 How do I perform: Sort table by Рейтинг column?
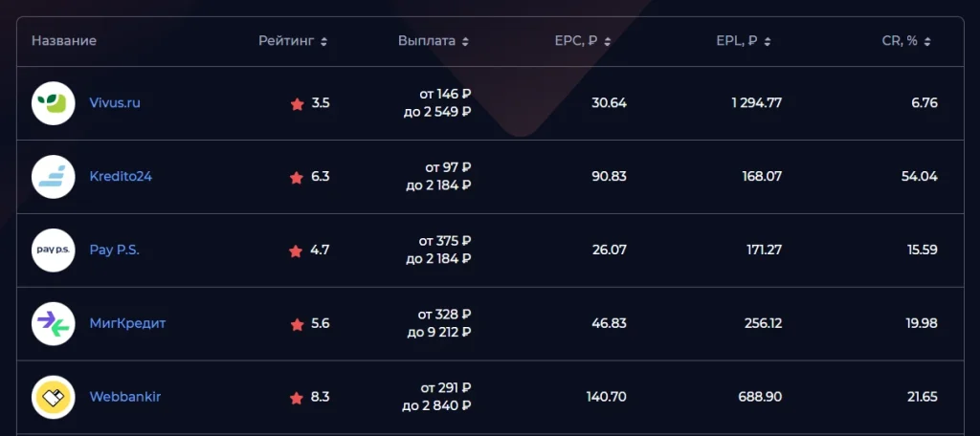(x=293, y=41)
